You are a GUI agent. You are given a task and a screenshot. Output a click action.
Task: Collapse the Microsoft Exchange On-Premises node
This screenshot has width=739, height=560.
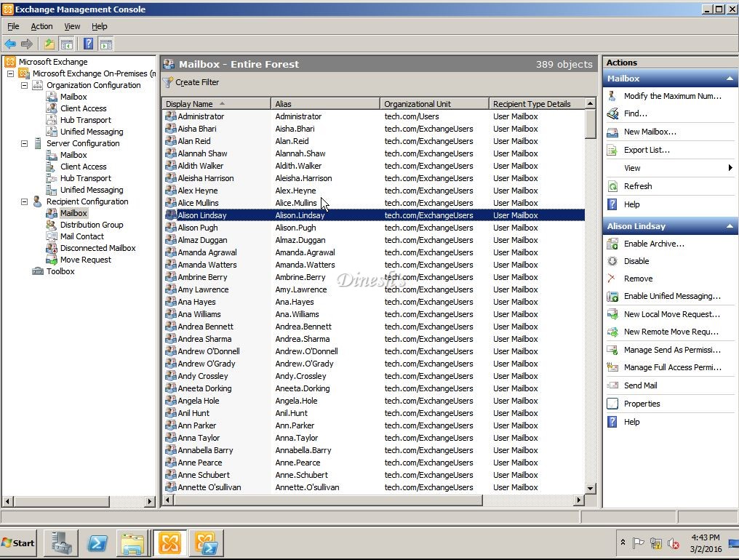10,74
